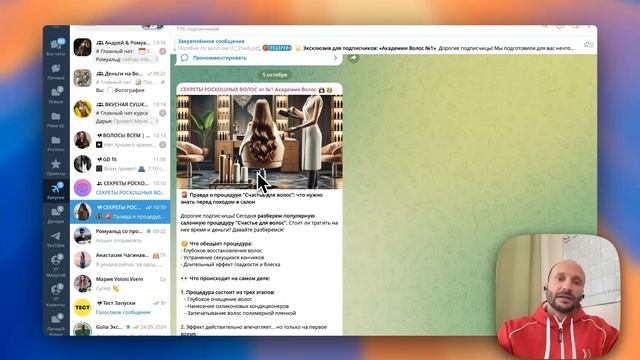Open the «Личный бренд» folder in sidebar
This screenshot has width=640, height=360.
coord(56,324)
